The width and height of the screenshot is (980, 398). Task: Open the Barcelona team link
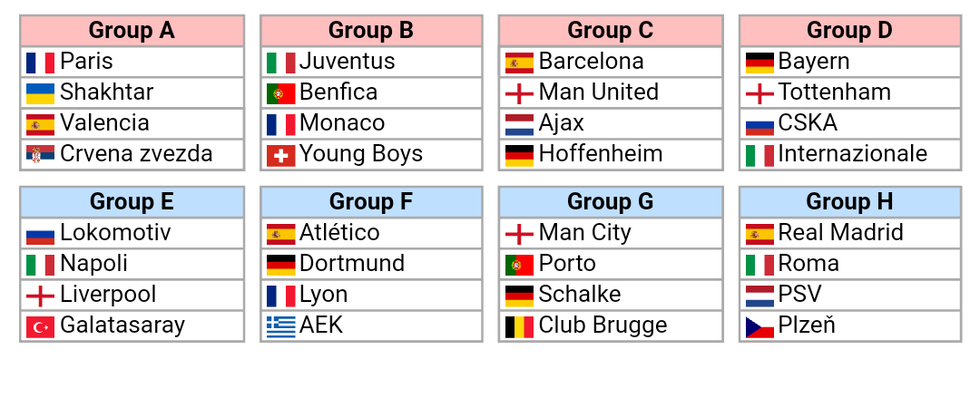(x=591, y=62)
